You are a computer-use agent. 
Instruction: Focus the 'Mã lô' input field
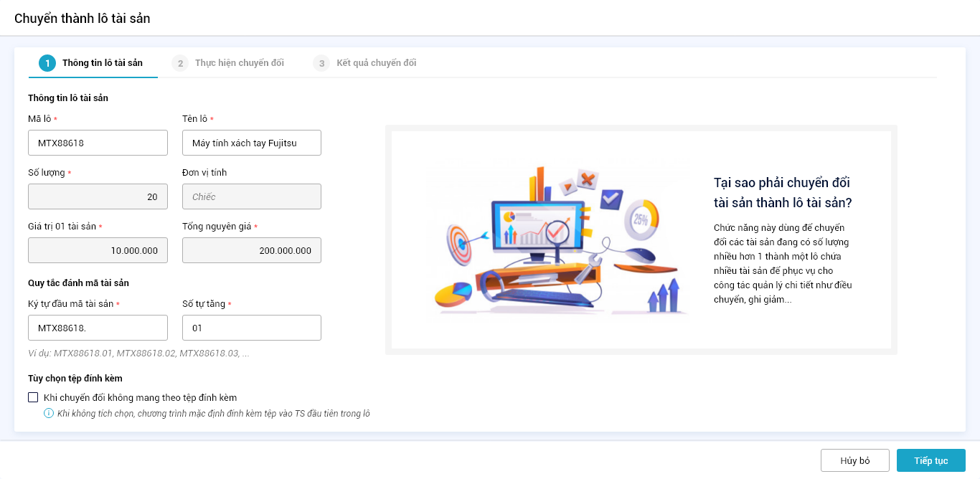[98, 143]
